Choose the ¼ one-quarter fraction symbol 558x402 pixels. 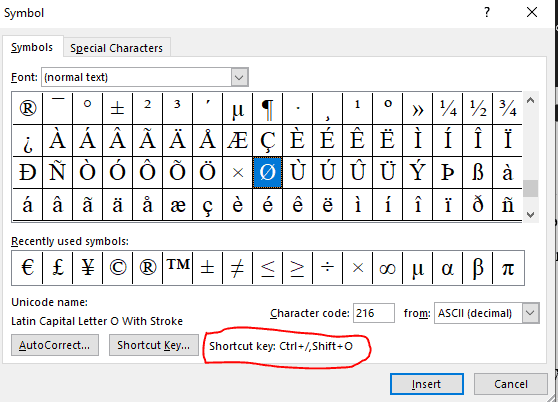click(448, 109)
